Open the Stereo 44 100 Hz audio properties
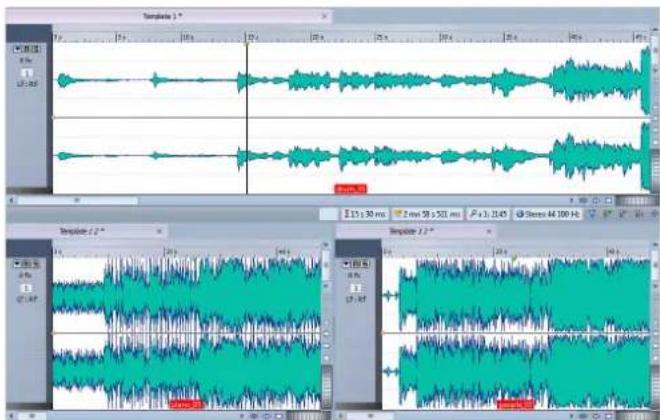Screen dimensions: 660x420 click(548, 214)
